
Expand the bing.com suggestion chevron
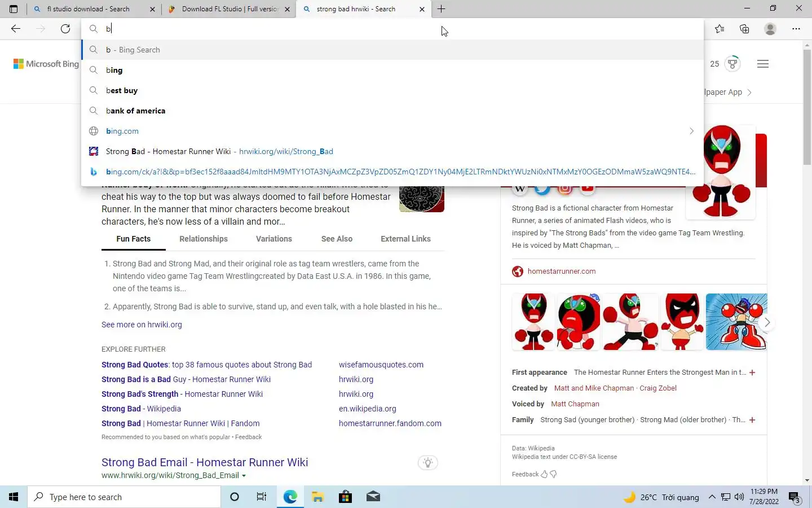point(691,131)
